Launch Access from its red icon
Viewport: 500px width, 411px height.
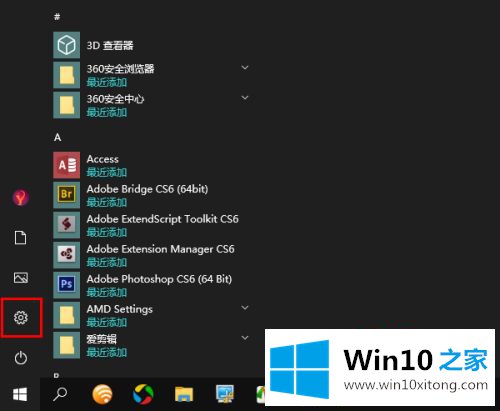pos(66,165)
